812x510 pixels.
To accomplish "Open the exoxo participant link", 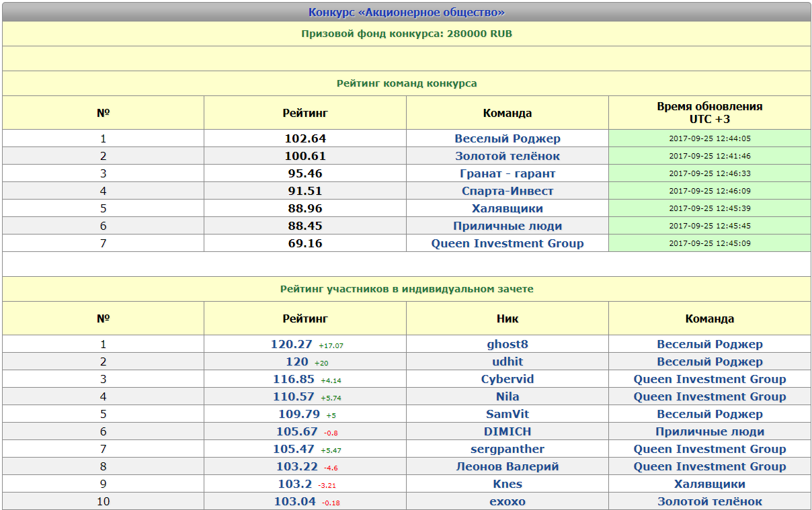I will point(507,501).
